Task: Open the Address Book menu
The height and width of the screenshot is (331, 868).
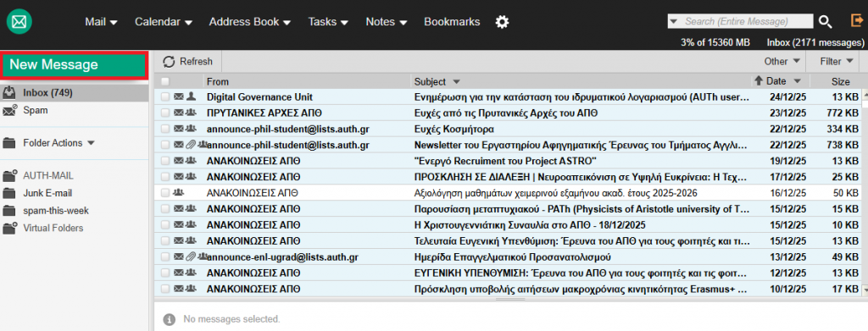Action: point(250,22)
